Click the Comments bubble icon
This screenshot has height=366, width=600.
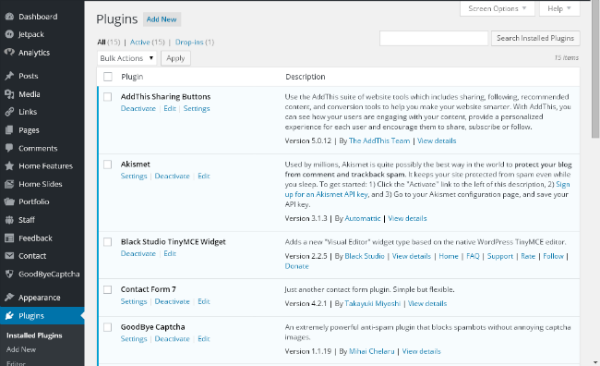9,148
